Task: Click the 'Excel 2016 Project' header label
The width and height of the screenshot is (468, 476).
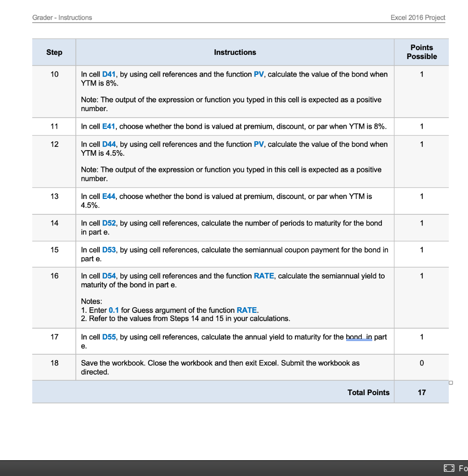Action: pos(418,17)
